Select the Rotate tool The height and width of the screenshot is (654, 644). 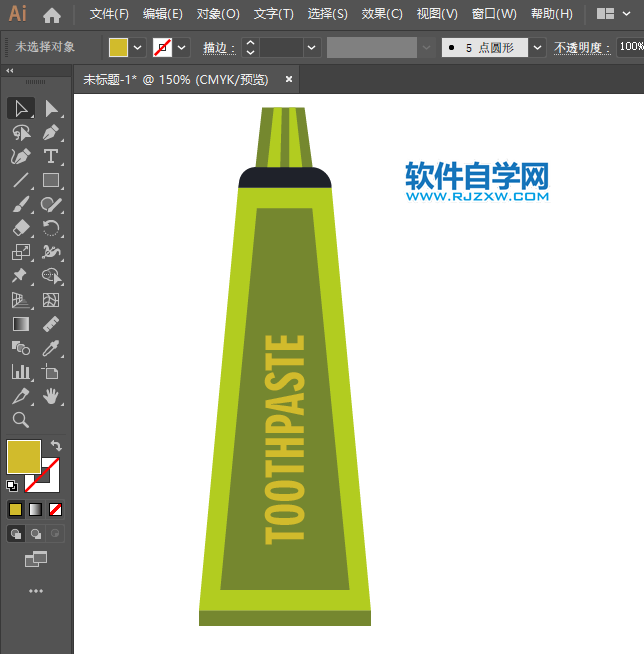click(x=51, y=228)
